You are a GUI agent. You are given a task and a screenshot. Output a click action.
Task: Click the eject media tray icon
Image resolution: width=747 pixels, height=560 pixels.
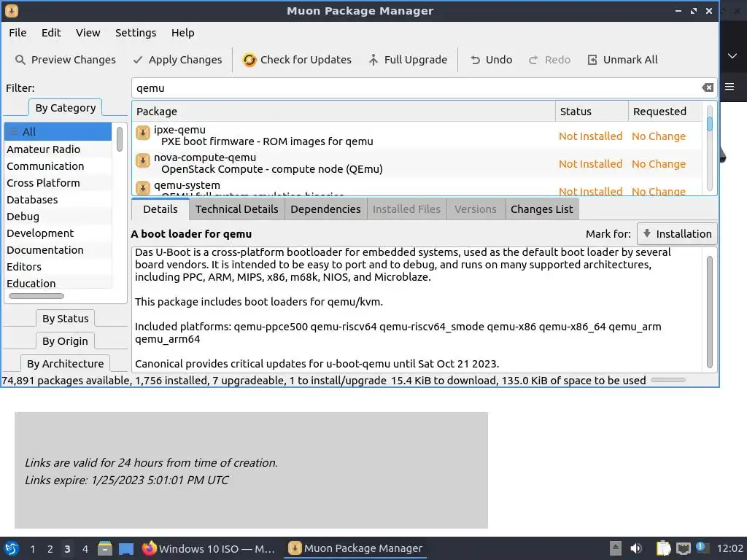point(616,548)
